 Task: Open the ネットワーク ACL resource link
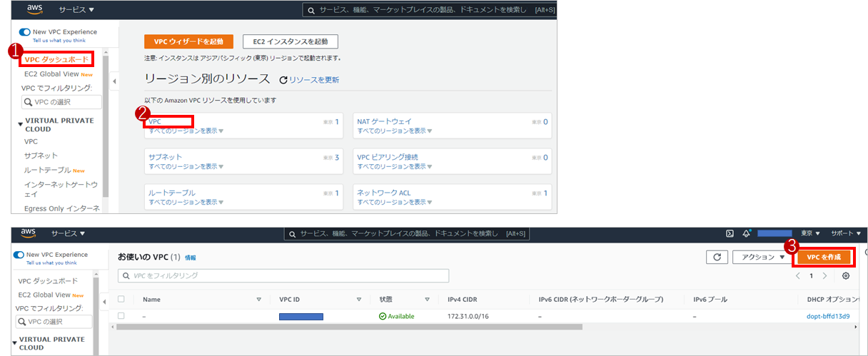pos(384,193)
